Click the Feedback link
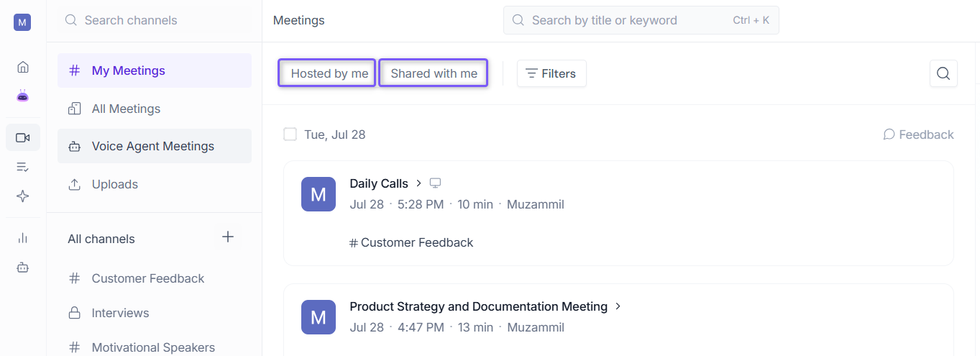Screen dimensions: 980x356 (x=918, y=134)
